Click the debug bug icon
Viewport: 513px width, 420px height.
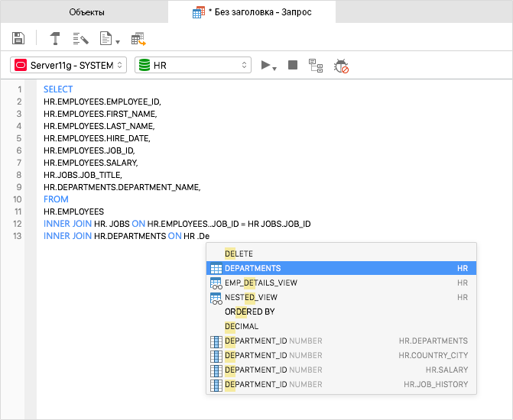(x=342, y=66)
